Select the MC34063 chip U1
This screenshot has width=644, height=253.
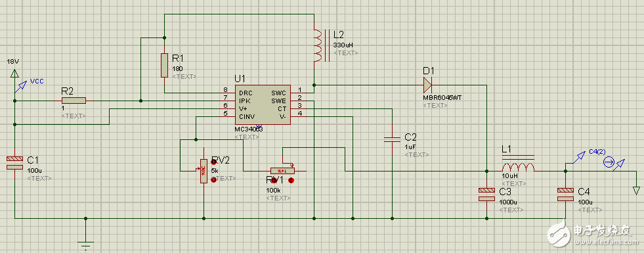(263, 104)
